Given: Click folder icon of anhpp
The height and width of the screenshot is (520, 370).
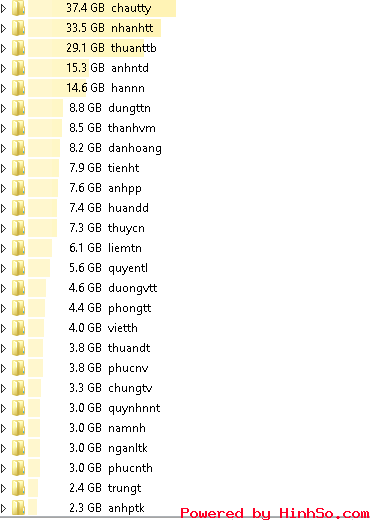Looking at the screenshot, I should coord(18,188).
